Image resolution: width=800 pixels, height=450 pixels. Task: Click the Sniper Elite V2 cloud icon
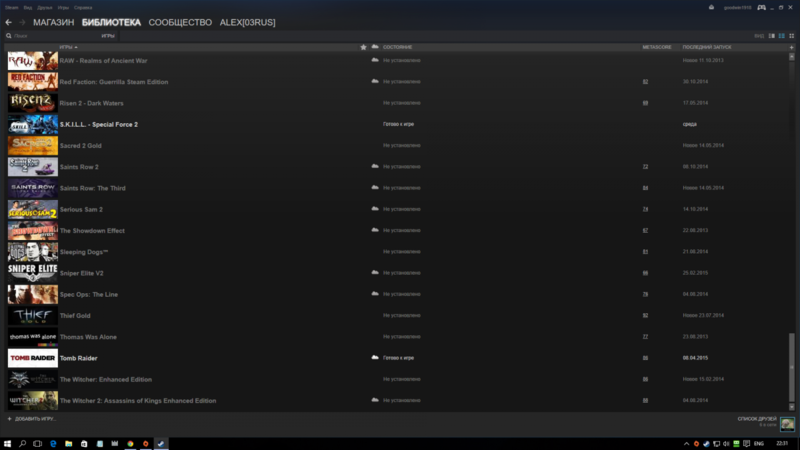pos(375,272)
